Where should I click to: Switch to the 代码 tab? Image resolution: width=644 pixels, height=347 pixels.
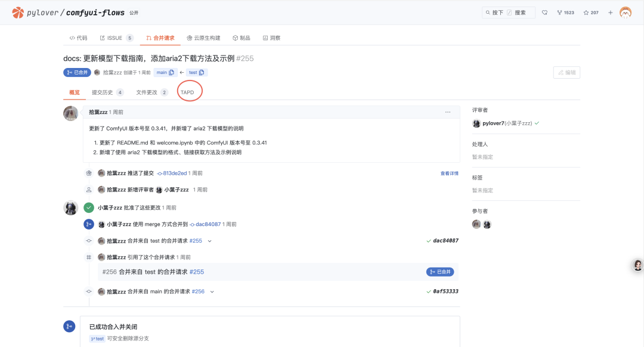(78, 38)
